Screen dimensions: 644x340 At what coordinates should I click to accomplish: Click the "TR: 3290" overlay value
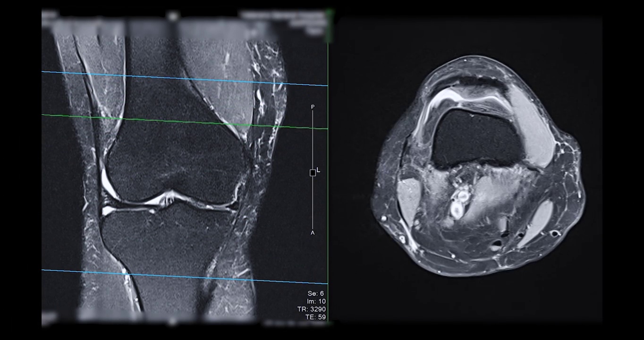pyautogui.click(x=312, y=309)
